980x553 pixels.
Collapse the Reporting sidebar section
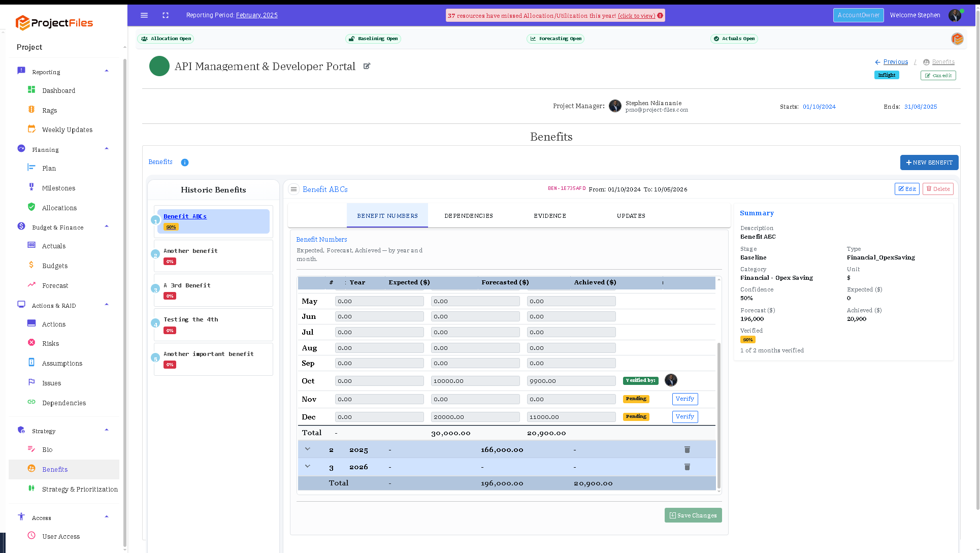[107, 71]
